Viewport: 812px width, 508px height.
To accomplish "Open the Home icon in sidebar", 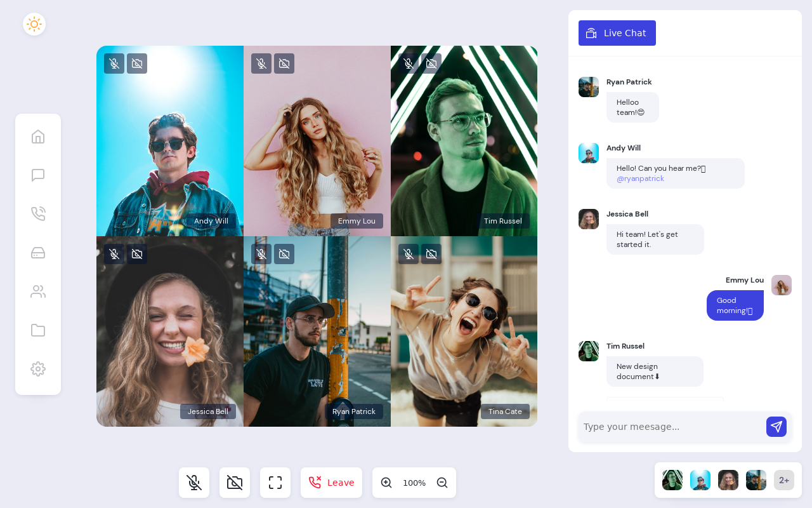I will [38, 137].
